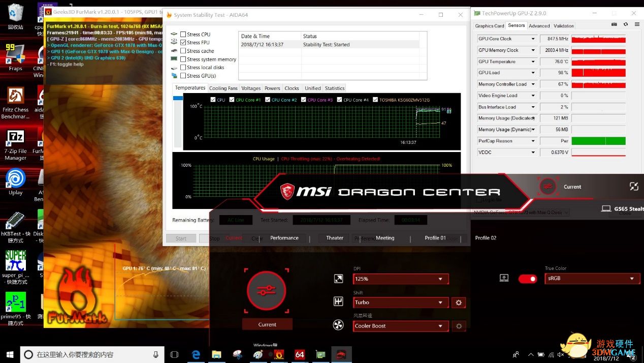Image resolution: width=644 pixels, height=363 pixels.
Task: Expand GPU Core Clock sensor dropdown
Action: coord(533,39)
